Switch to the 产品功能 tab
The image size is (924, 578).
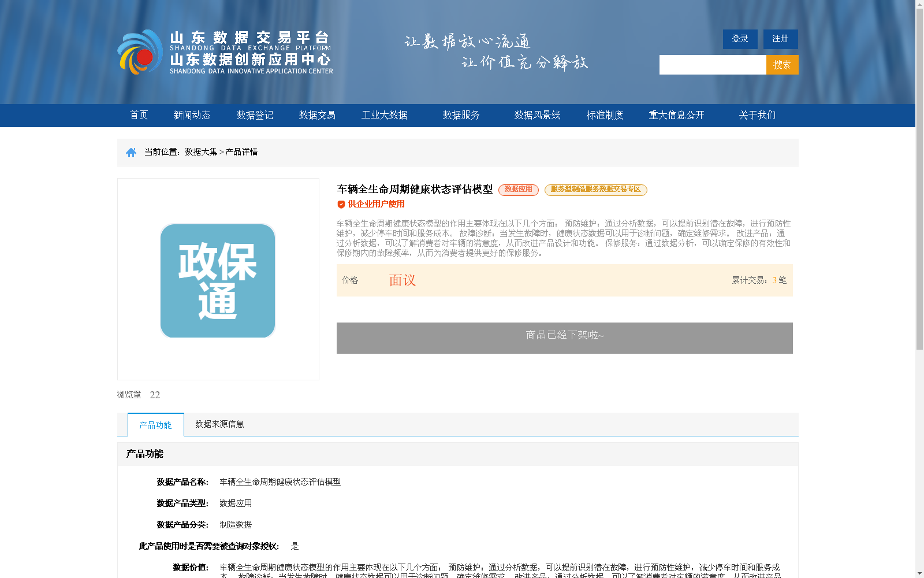point(156,425)
